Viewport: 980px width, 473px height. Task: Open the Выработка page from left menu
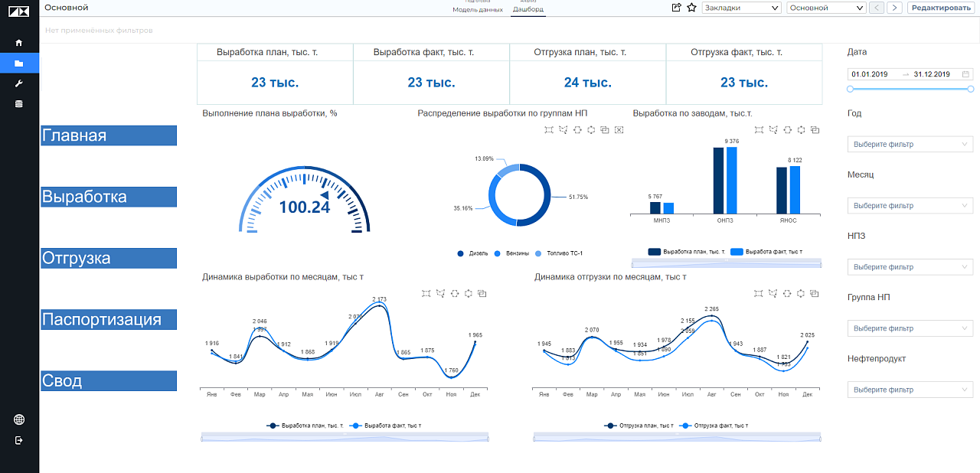(x=109, y=197)
